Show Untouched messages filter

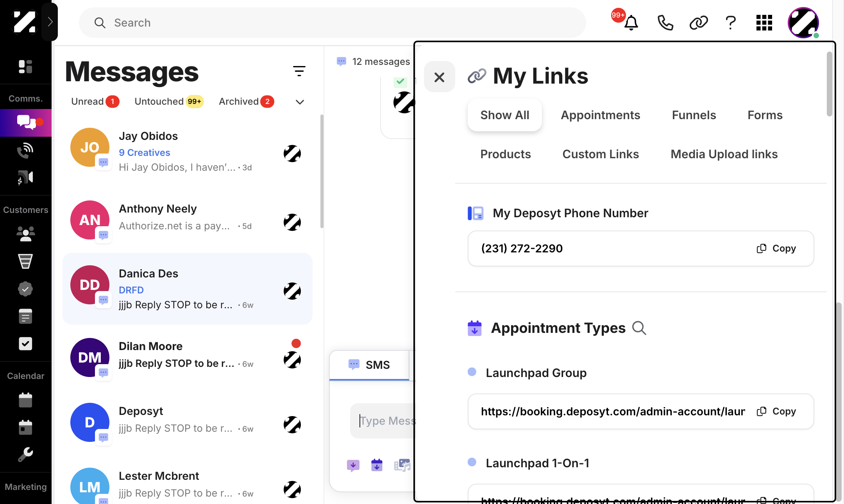(169, 102)
